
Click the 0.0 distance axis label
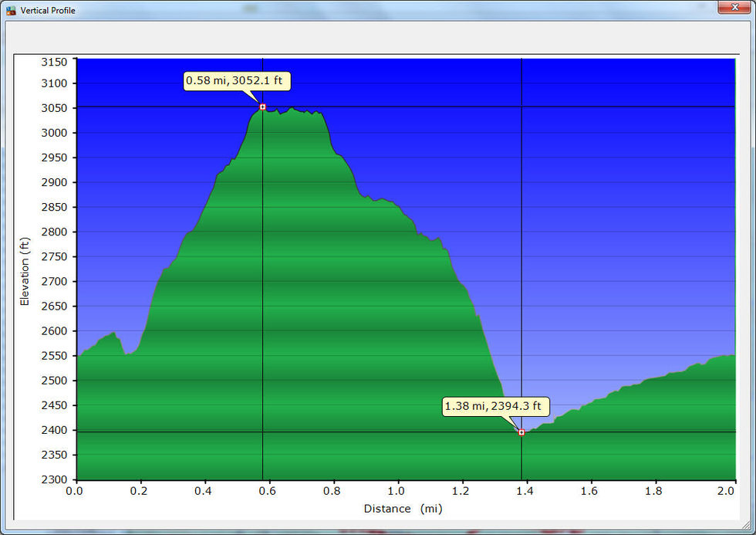point(74,491)
